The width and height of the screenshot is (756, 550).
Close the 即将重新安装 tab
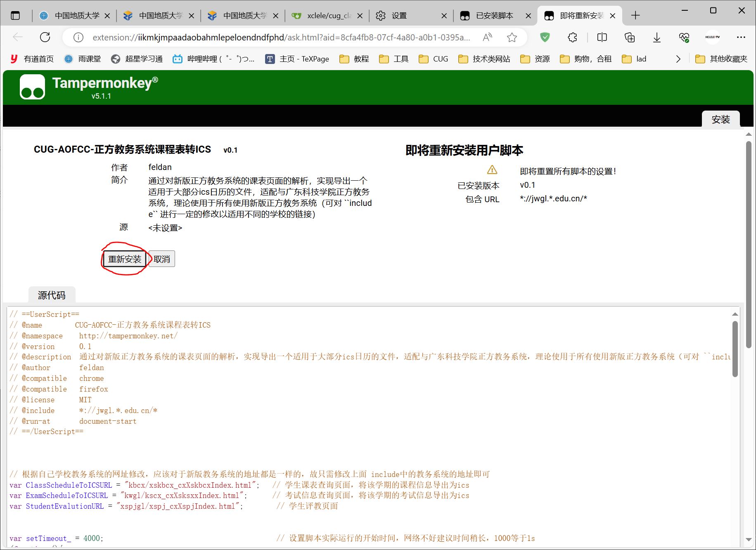click(613, 16)
